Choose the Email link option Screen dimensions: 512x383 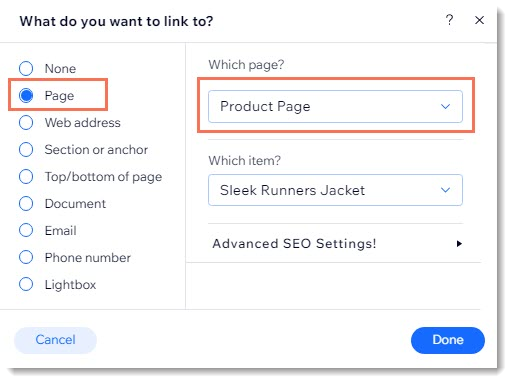[26, 230]
